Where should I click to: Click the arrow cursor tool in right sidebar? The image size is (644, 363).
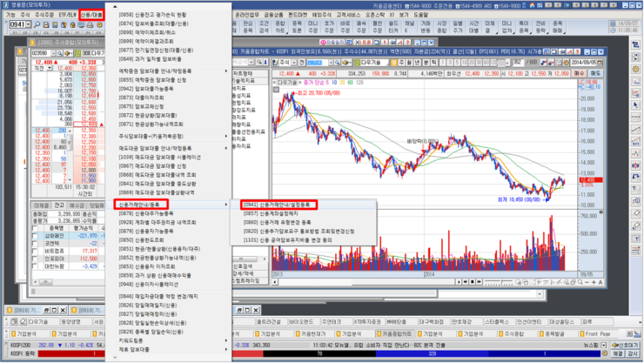(x=636, y=105)
